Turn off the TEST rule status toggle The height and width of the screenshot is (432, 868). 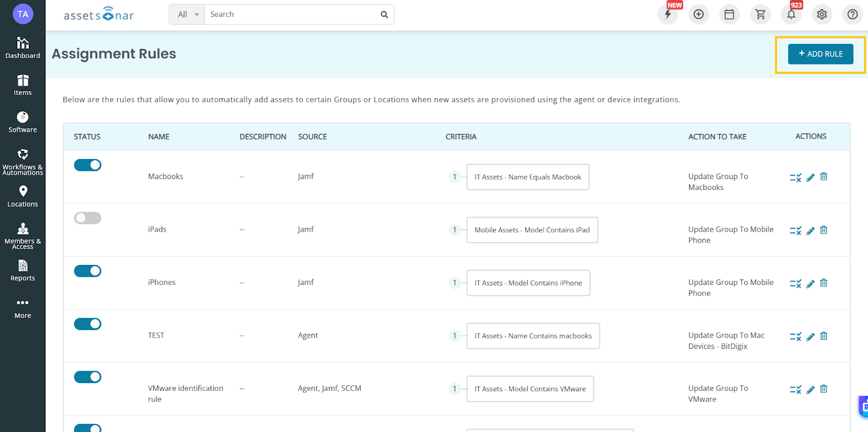point(87,324)
